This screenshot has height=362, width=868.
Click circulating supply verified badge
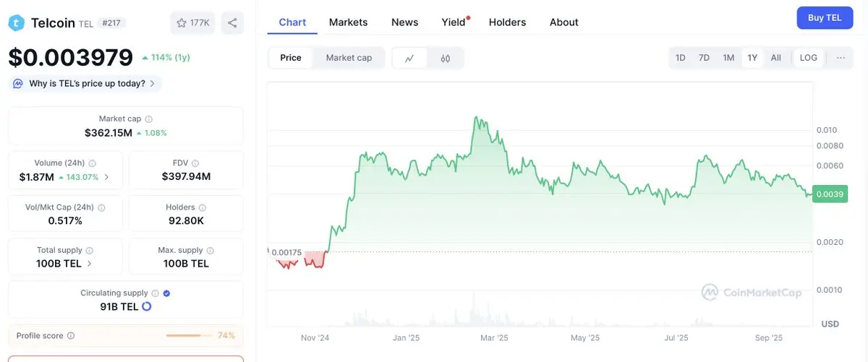pyautogui.click(x=166, y=293)
